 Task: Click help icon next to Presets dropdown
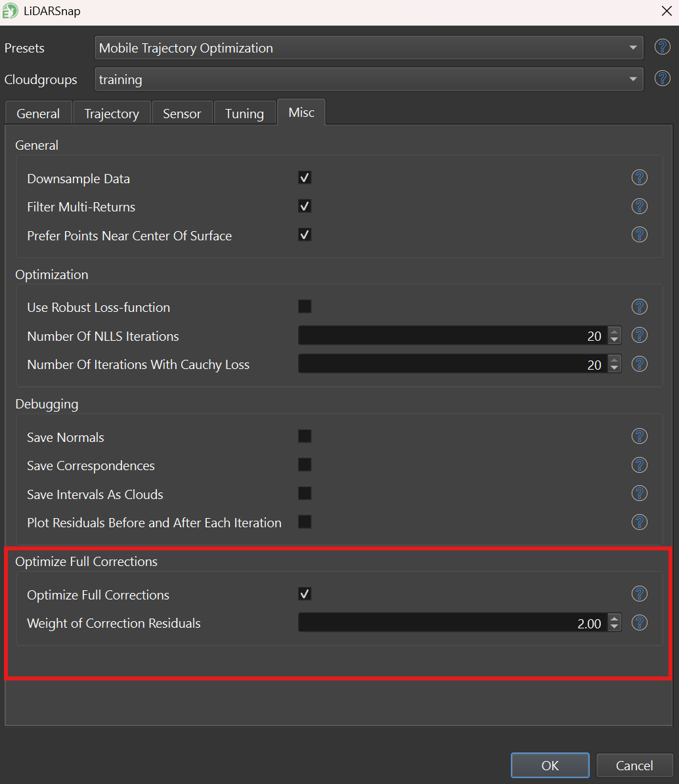(x=663, y=47)
